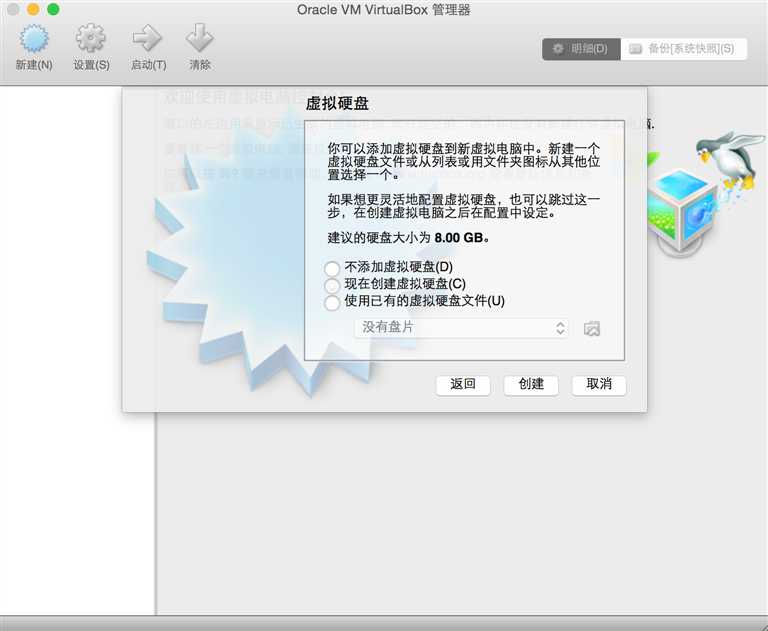The image size is (768, 631).
Task: Click the 虚拟硬盘 dialog heading
Action: click(337, 103)
